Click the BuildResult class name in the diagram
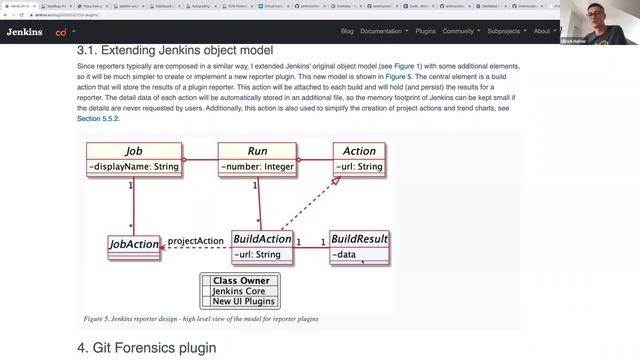Image resolution: width=640 pixels, height=360 pixels. 359,239
